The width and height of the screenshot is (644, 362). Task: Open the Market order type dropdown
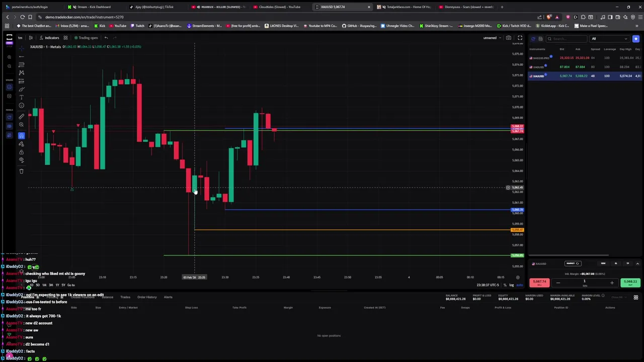click(573, 263)
